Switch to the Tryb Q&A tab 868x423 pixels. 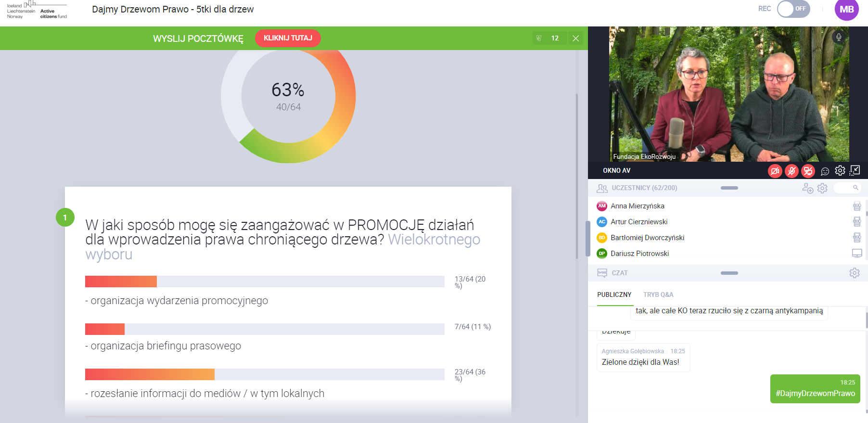pos(658,295)
